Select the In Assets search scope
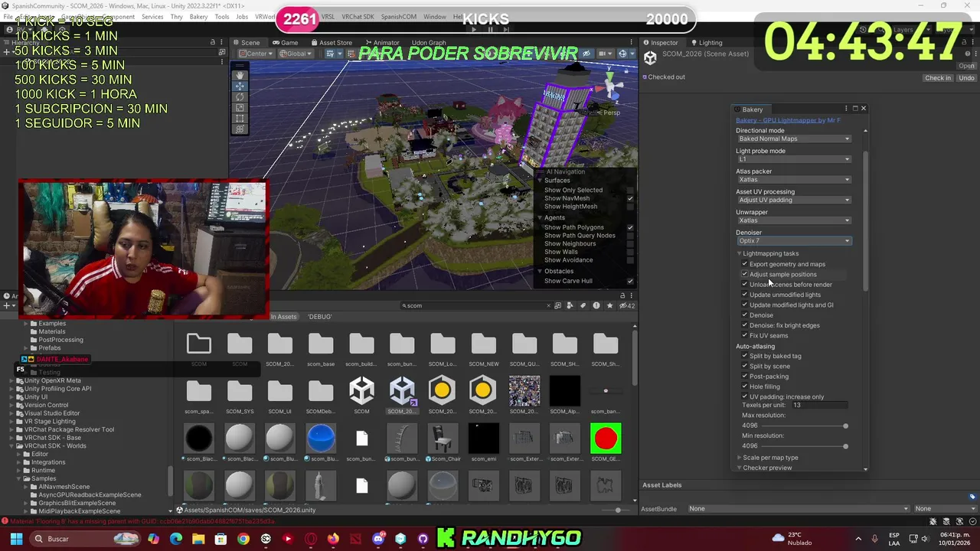Screen dimensions: 980x551 point(283,317)
